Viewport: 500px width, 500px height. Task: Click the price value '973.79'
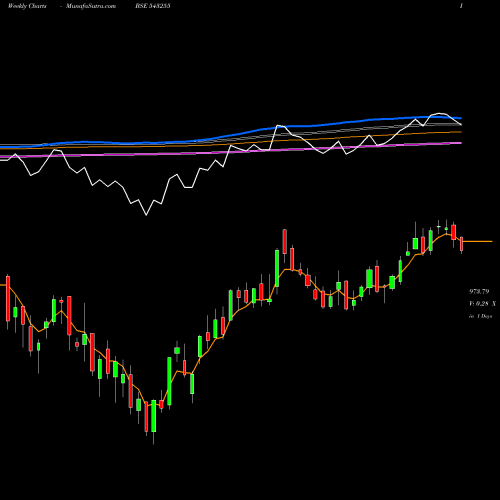pyautogui.click(x=479, y=291)
